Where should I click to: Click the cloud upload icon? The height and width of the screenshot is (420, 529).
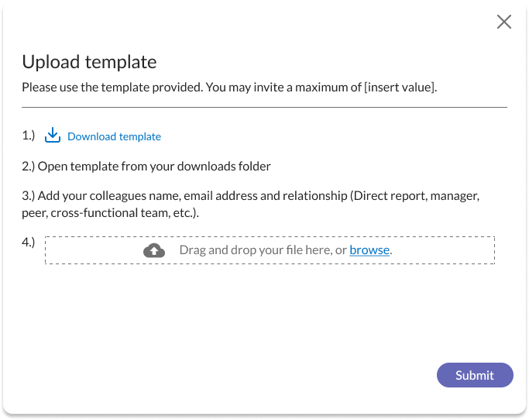click(x=154, y=250)
